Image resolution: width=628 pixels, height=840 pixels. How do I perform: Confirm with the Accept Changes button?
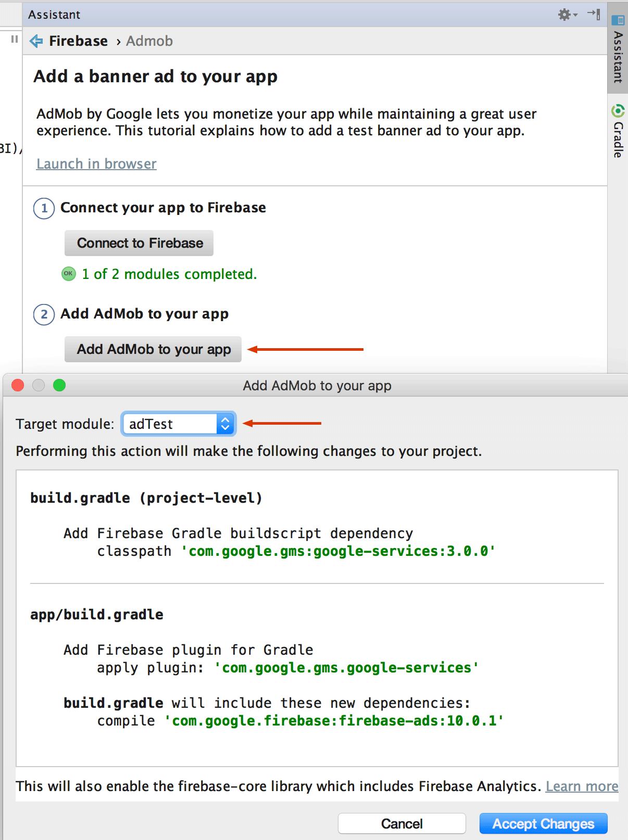543,824
